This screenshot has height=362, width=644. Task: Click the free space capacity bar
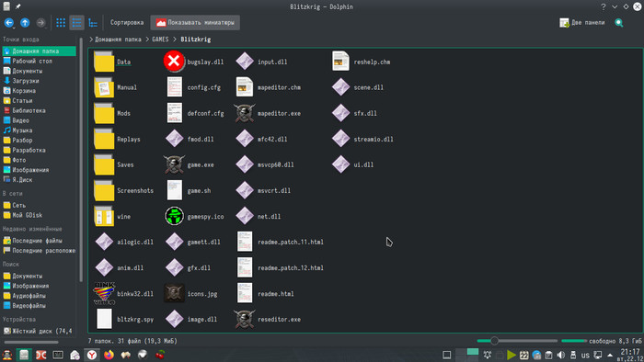coord(574,341)
